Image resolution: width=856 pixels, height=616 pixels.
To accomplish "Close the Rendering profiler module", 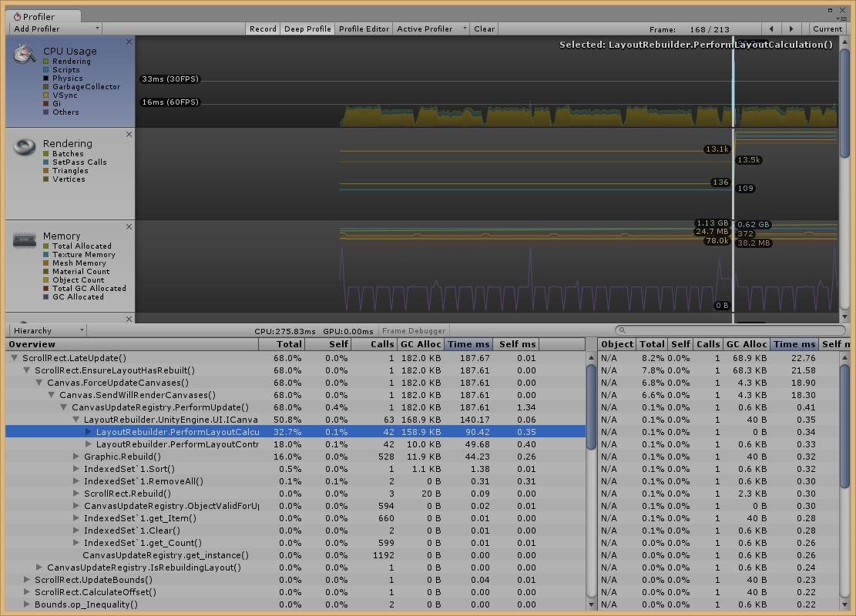I will pyautogui.click(x=129, y=134).
